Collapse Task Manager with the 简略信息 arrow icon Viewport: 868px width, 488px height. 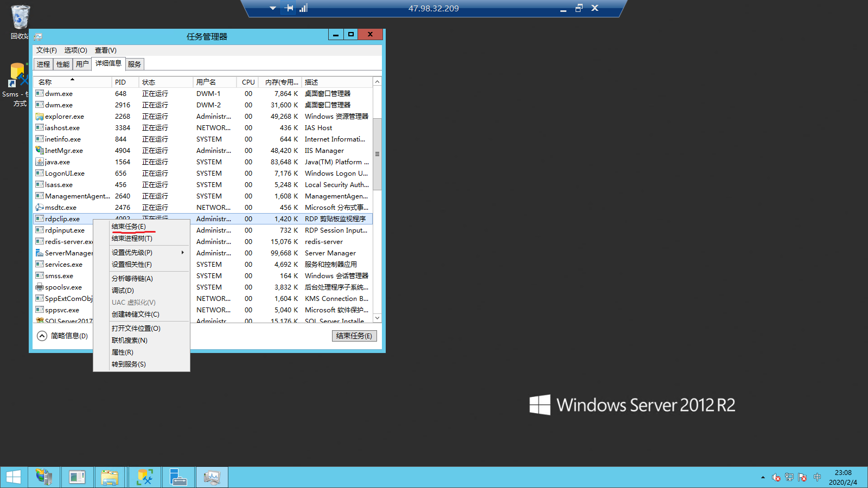point(42,336)
